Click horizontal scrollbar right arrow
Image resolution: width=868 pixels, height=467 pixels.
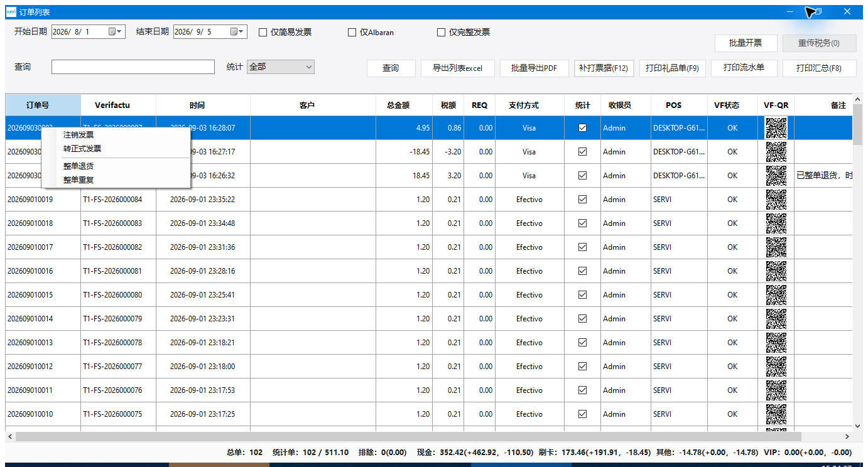click(847, 436)
